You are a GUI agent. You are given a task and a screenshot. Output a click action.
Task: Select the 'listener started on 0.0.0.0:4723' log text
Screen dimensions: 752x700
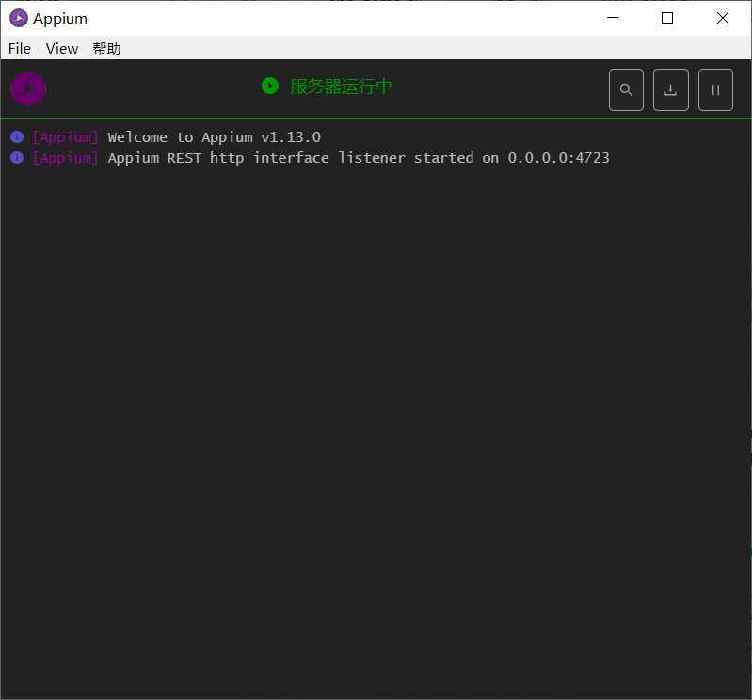(x=473, y=158)
